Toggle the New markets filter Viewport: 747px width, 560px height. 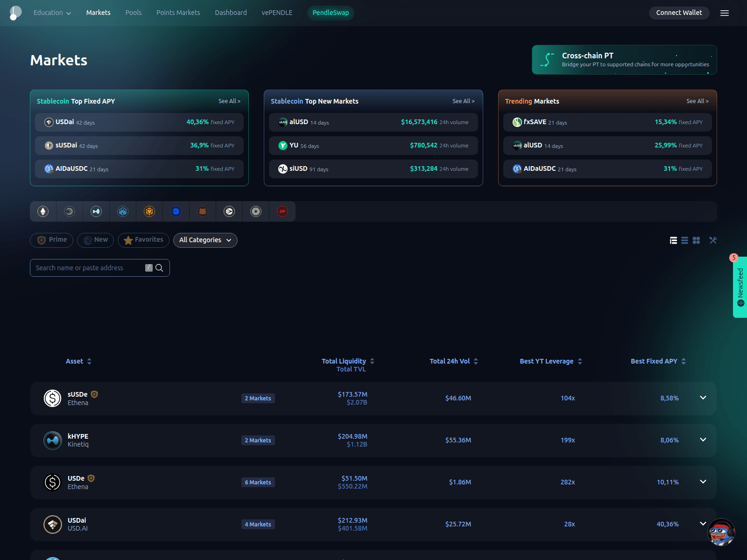coord(96,240)
